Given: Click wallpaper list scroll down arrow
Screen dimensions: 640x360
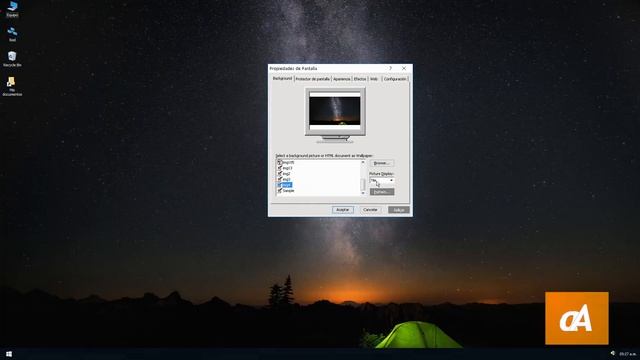Looking at the screenshot, I should pos(363,193).
